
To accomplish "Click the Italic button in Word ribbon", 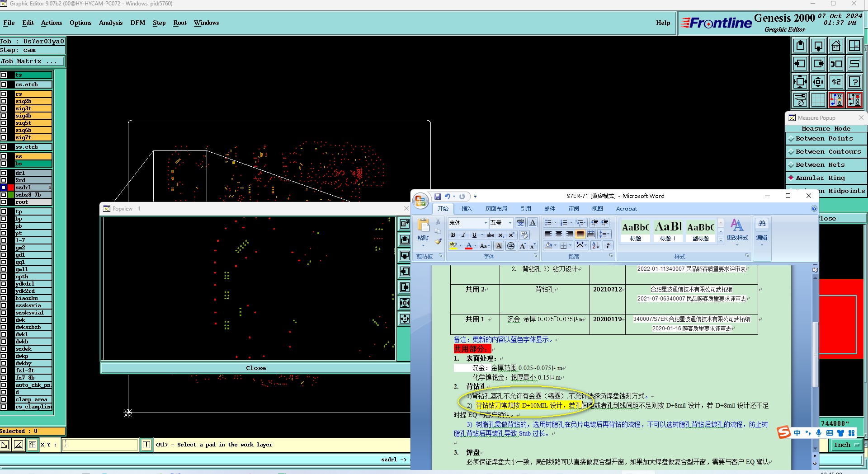I will pyautogui.click(x=463, y=235).
